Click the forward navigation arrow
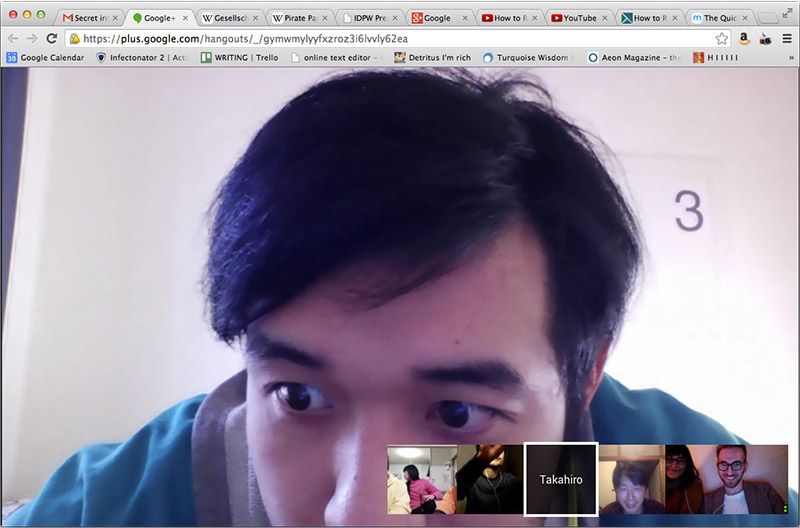Viewport: 800px width, 528px height. tap(31, 38)
